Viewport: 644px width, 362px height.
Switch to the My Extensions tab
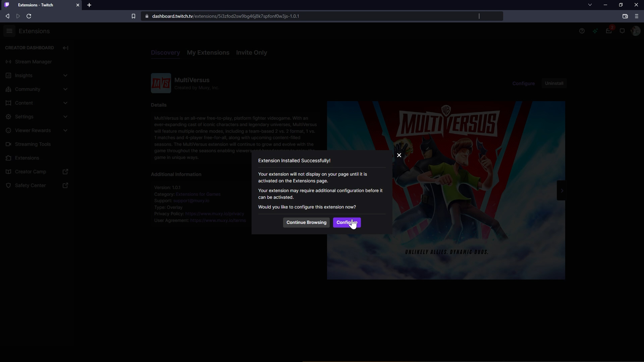(x=208, y=53)
